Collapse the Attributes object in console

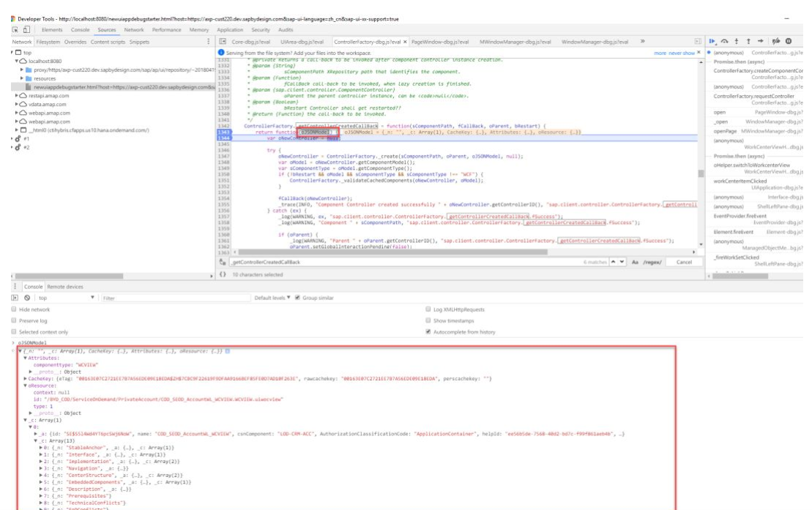pyautogui.click(x=26, y=358)
